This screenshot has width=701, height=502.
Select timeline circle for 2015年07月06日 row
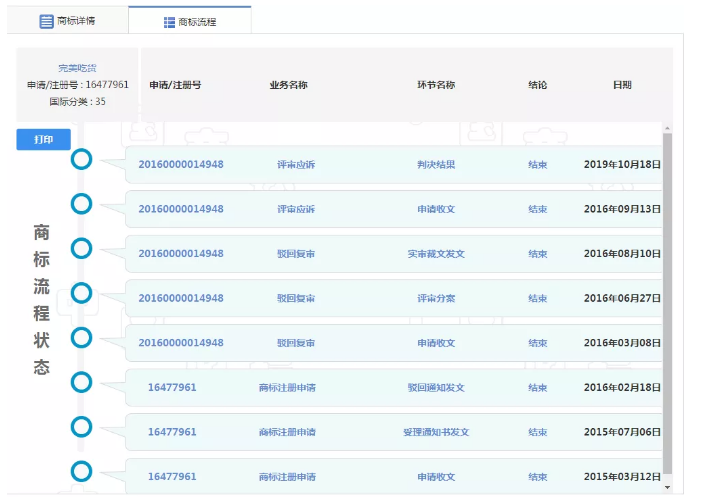click(x=81, y=427)
